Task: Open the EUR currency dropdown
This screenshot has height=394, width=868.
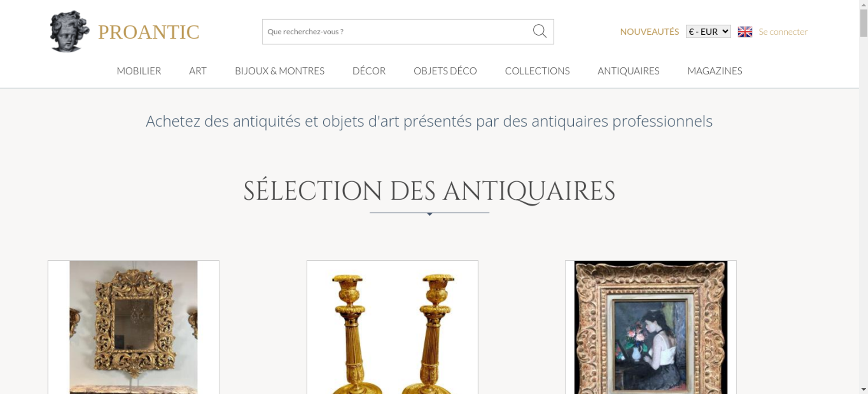Action: [708, 32]
